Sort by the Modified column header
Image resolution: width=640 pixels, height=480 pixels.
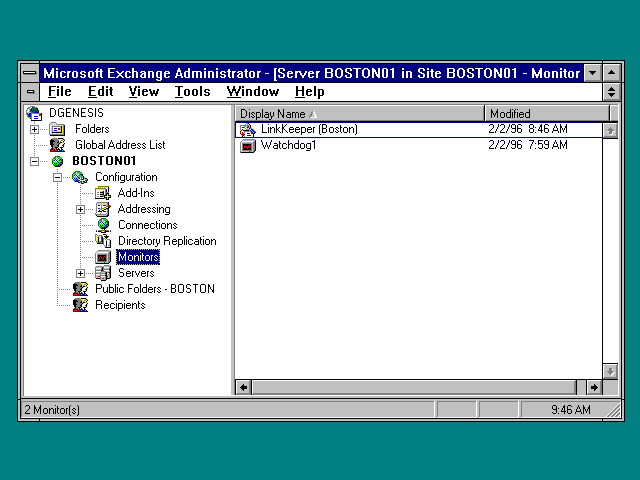coord(547,113)
